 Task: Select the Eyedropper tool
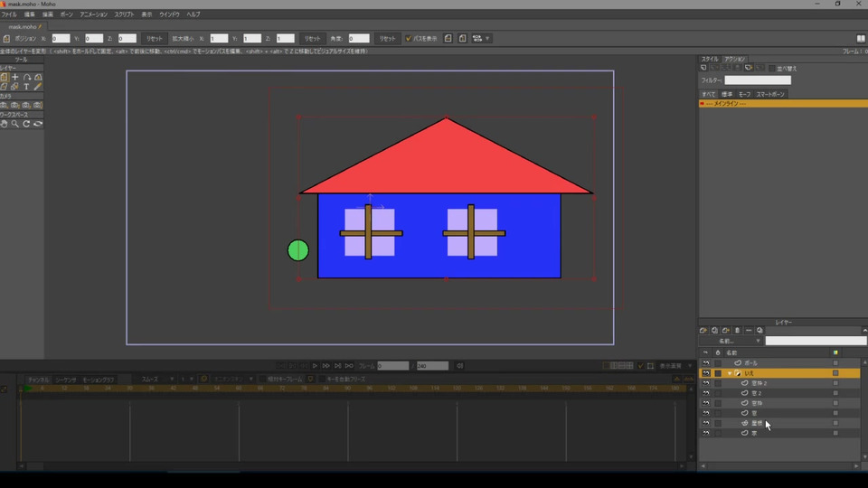(x=37, y=87)
